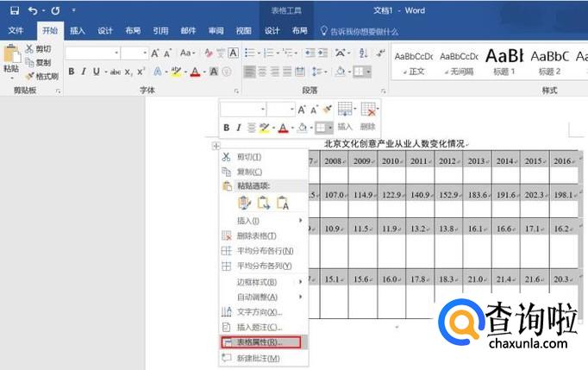This screenshot has height=370, width=588.
Task: Open the ribbon font name dropdown
Action: 116,53
